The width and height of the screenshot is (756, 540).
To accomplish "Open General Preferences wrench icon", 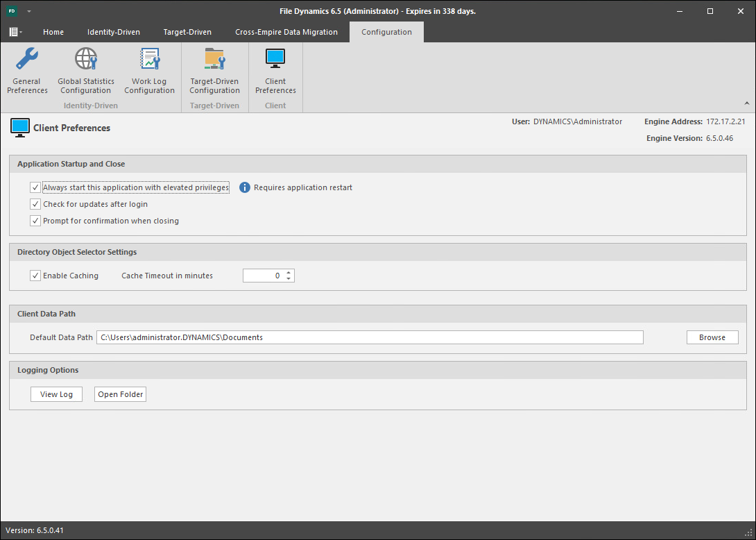I will click(x=27, y=60).
